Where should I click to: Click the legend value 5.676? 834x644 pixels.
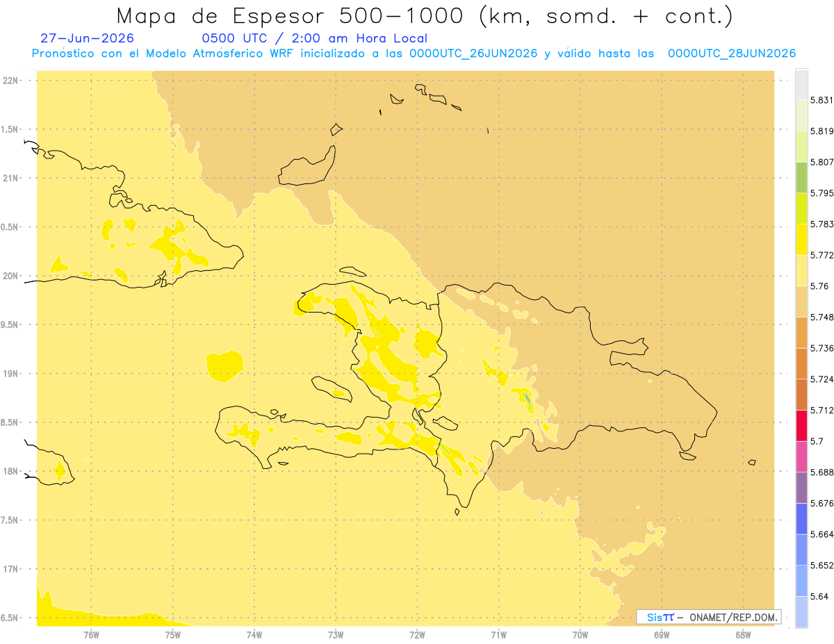click(821, 504)
